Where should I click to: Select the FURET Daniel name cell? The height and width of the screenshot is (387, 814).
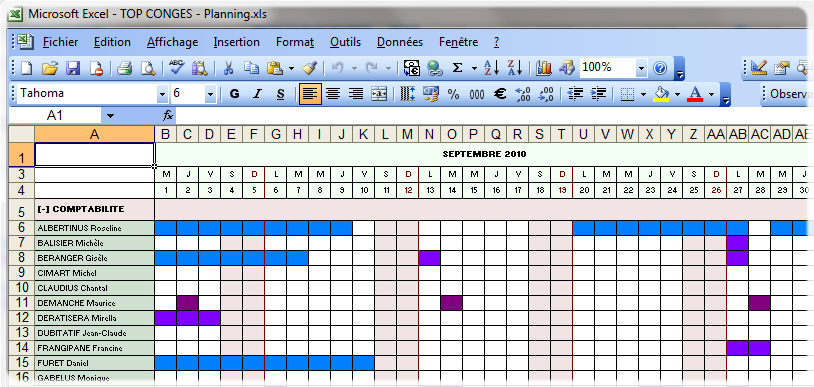point(94,363)
